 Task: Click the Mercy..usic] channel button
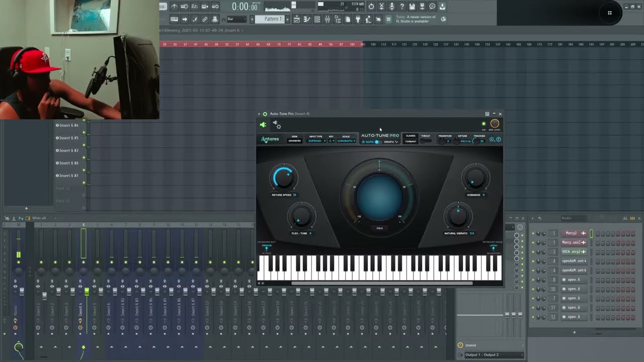coord(574,242)
